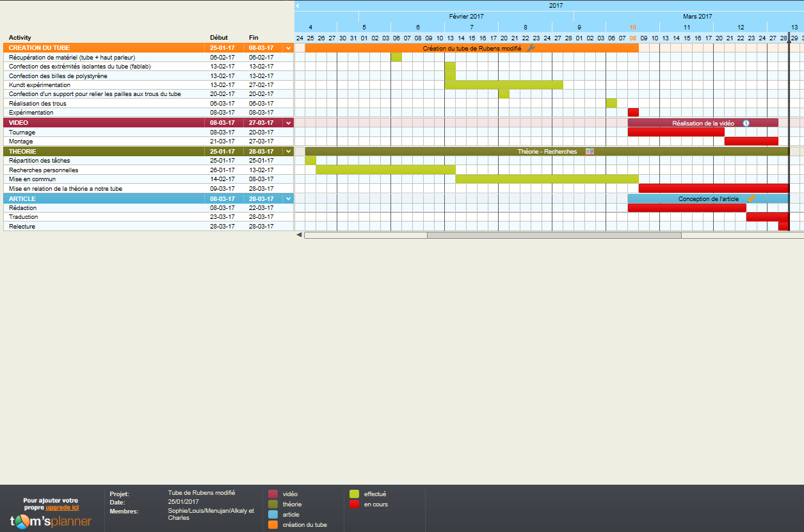This screenshot has height=532, width=804.
Task: Collapse the CREATION DU TUBE group
Action: pos(288,48)
